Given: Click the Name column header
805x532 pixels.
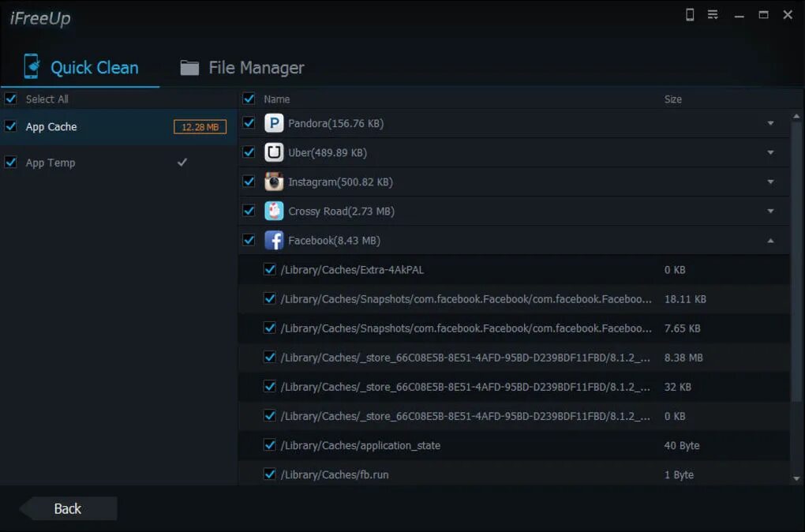Looking at the screenshot, I should click(x=277, y=99).
